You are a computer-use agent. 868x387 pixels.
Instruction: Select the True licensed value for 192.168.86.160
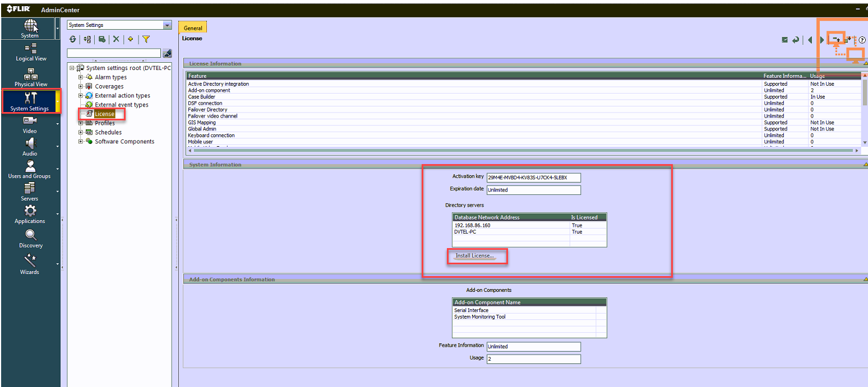[x=577, y=225]
